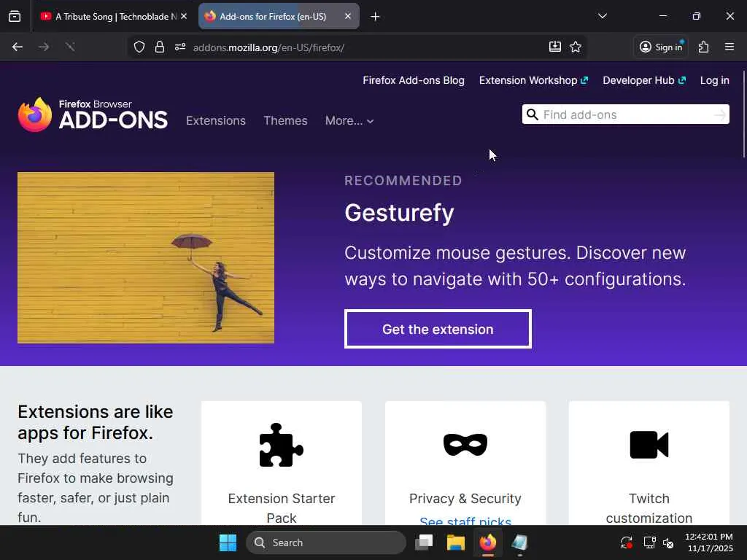Click the Extension Starter Pack title
The image size is (747, 560).
(282, 507)
